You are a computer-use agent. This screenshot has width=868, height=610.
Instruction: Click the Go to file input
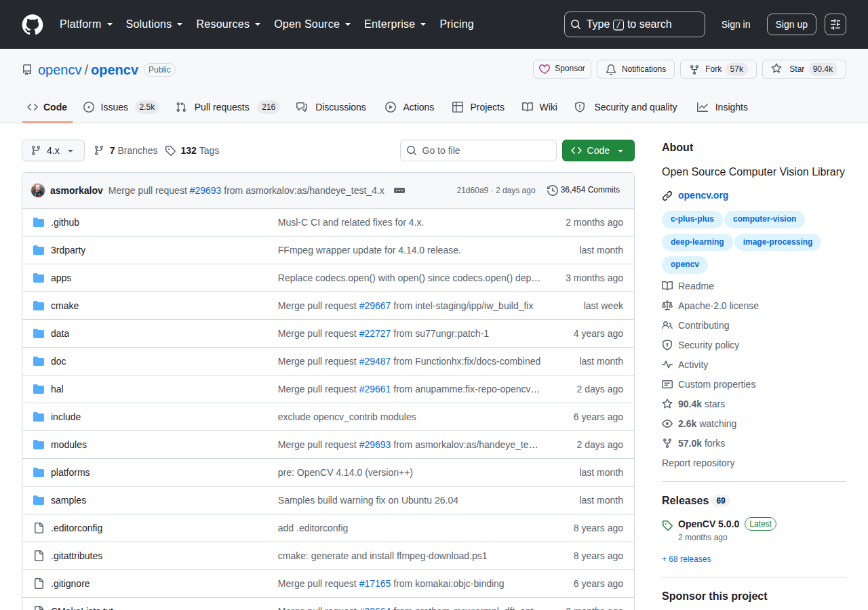(478, 150)
